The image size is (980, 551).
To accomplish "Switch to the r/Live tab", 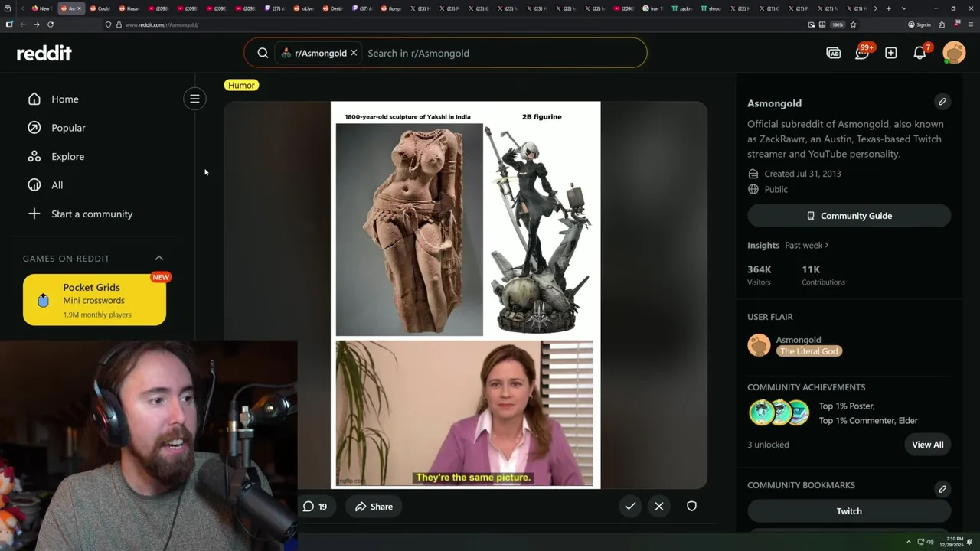I will click(x=303, y=8).
